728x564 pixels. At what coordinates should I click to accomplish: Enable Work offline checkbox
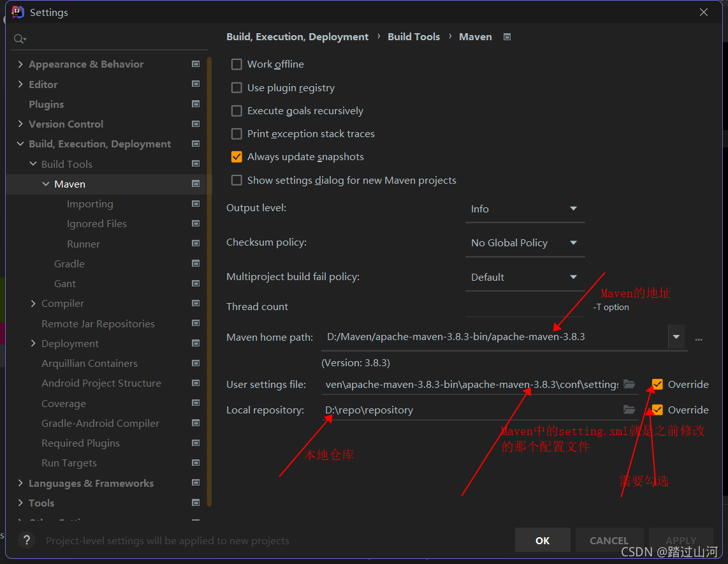(237, 64)
